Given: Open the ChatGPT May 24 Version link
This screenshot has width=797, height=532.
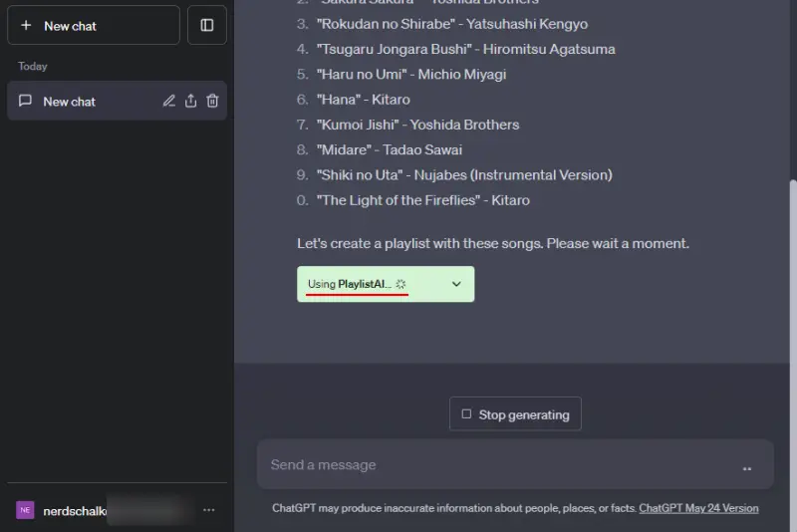Looking at the screenshot, I should click(698, 508).
